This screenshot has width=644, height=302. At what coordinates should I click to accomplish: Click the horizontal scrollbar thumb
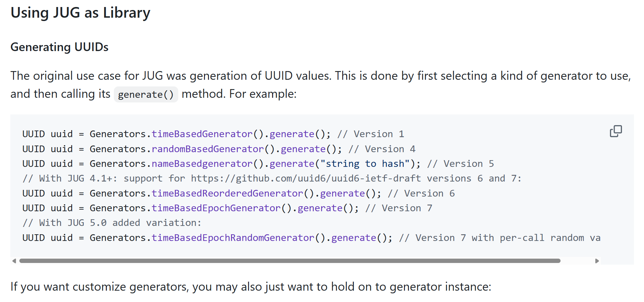click(x=289, y=261)
